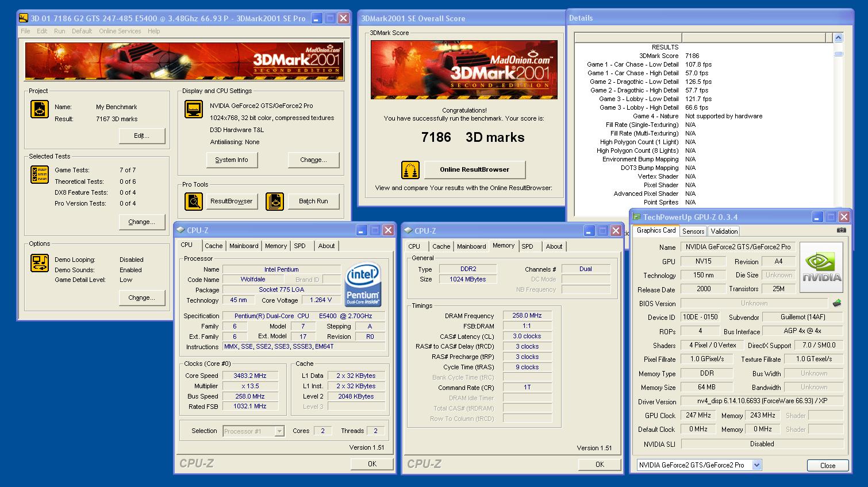Viewport: 868px width, 487px height.
Task: Click the left CPU-Z title bar icon
Action: 180,230
